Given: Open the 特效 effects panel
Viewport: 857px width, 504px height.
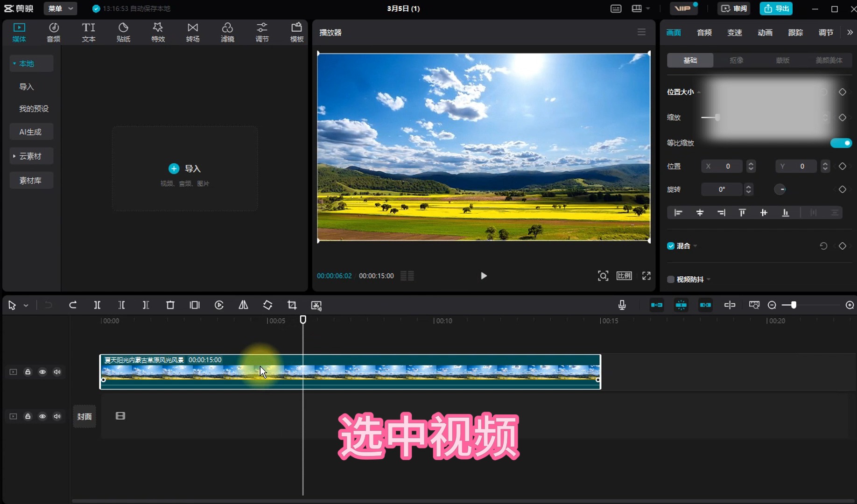Looking at the screenshot, I should (158, 32).
